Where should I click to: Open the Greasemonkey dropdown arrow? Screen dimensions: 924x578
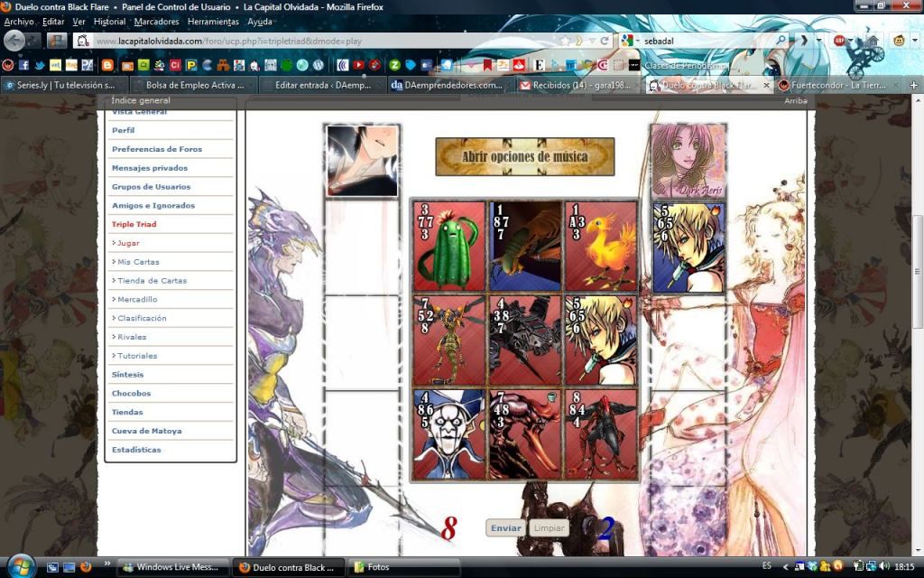[x=914, y=41]
